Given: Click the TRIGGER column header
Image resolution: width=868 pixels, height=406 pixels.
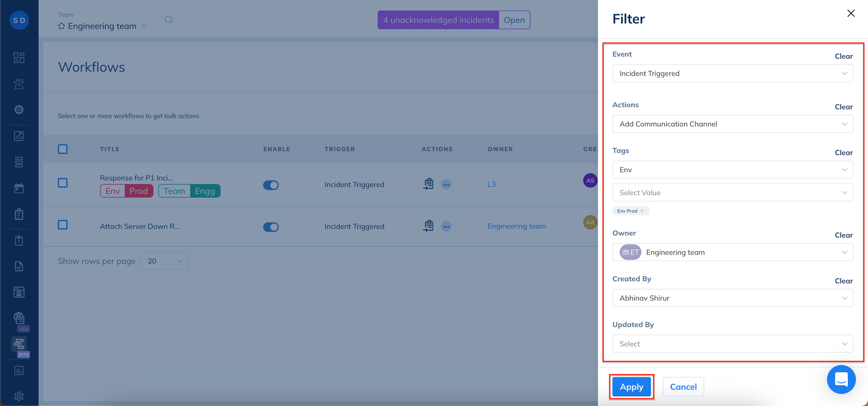Looking at the screenshot, I should [339, 149].
